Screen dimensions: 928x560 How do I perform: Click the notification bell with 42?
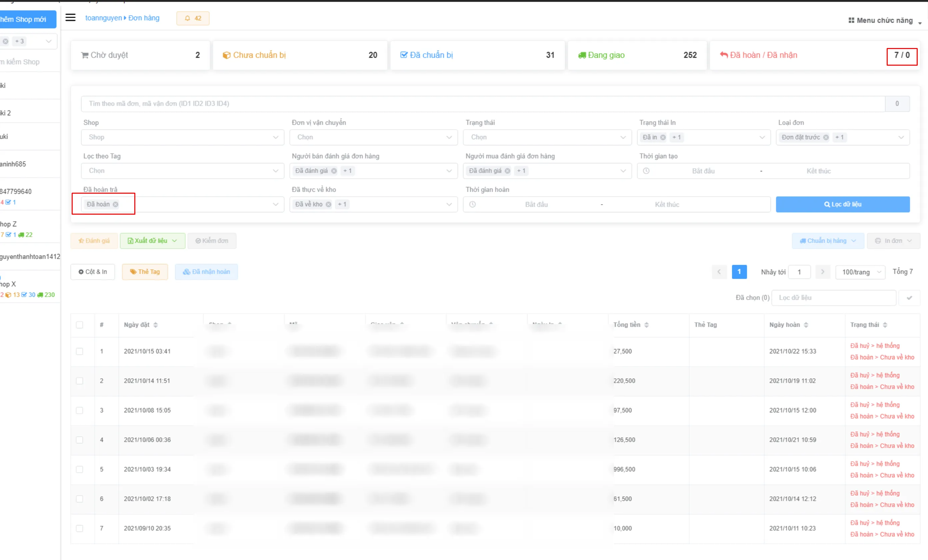click(x=193, y=18)
